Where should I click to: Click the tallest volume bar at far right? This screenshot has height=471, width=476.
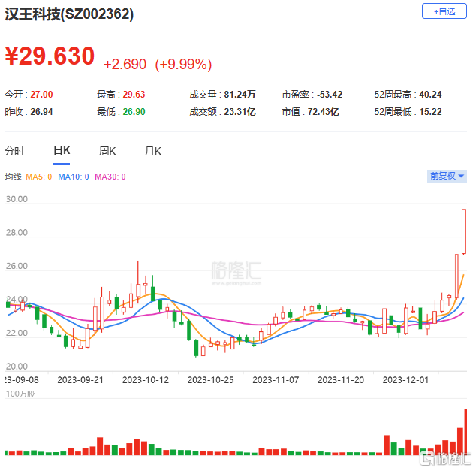click(x=465, y=431)
